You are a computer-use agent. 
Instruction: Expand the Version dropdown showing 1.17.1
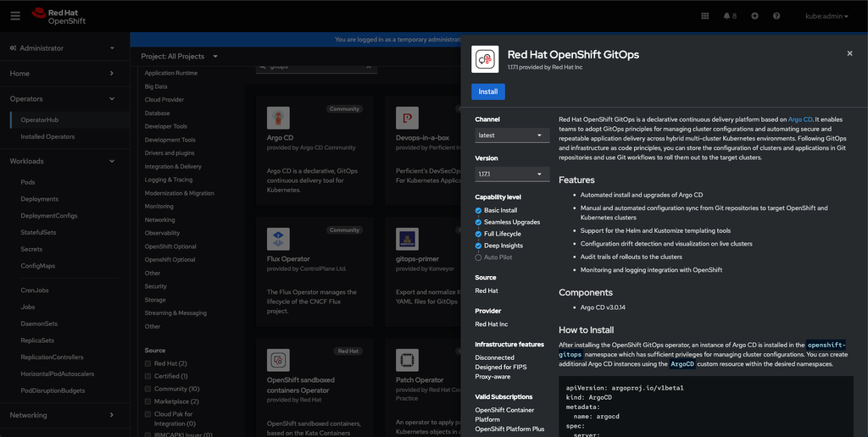coord(513,174)
